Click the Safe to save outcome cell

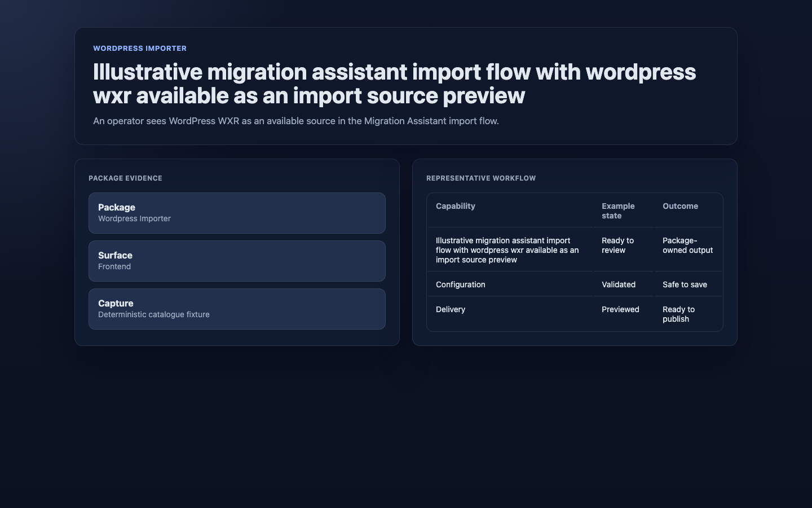688,284
